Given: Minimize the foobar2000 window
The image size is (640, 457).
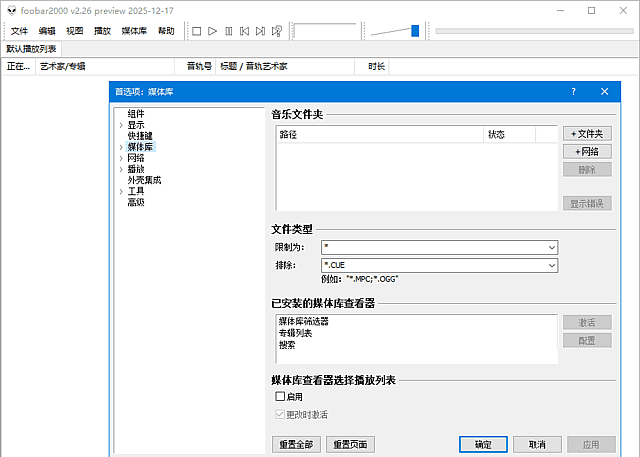Looking at the screenshot, I should (x=560, y=11).
